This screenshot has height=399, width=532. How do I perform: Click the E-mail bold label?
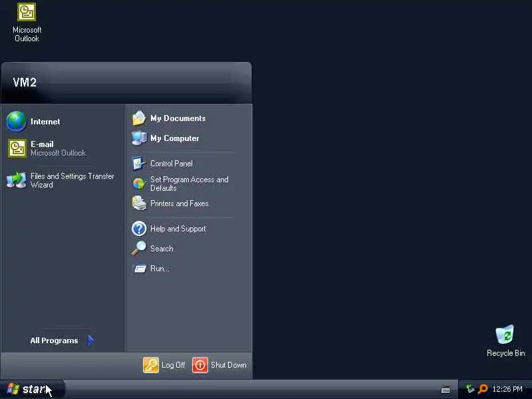pos(42,144)
